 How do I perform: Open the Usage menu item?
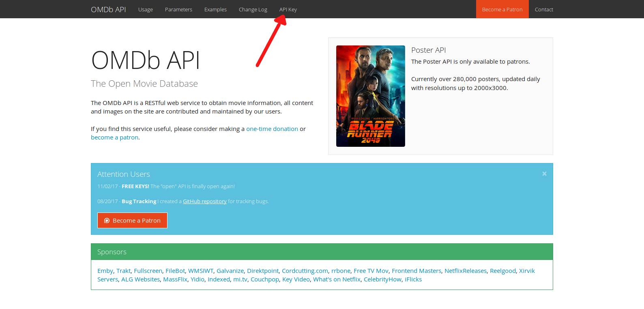[146, 9]
